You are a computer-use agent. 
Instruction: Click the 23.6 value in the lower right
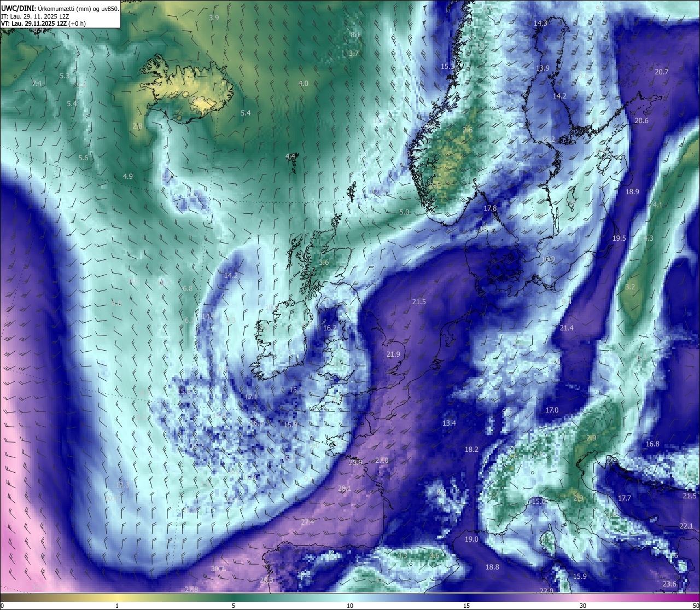click(x=669, y=584)
